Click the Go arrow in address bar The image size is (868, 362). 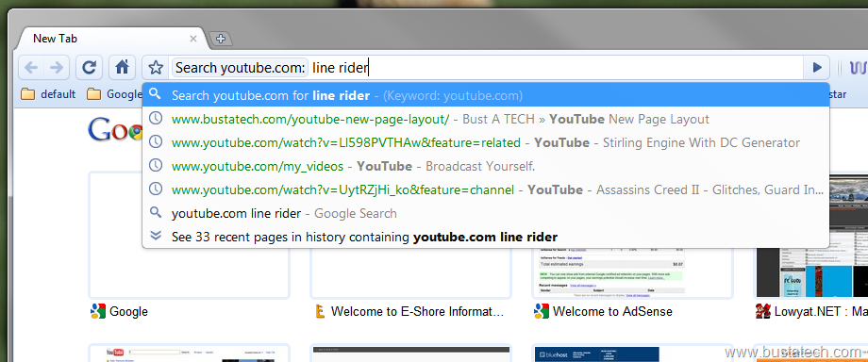coord(816,68)
